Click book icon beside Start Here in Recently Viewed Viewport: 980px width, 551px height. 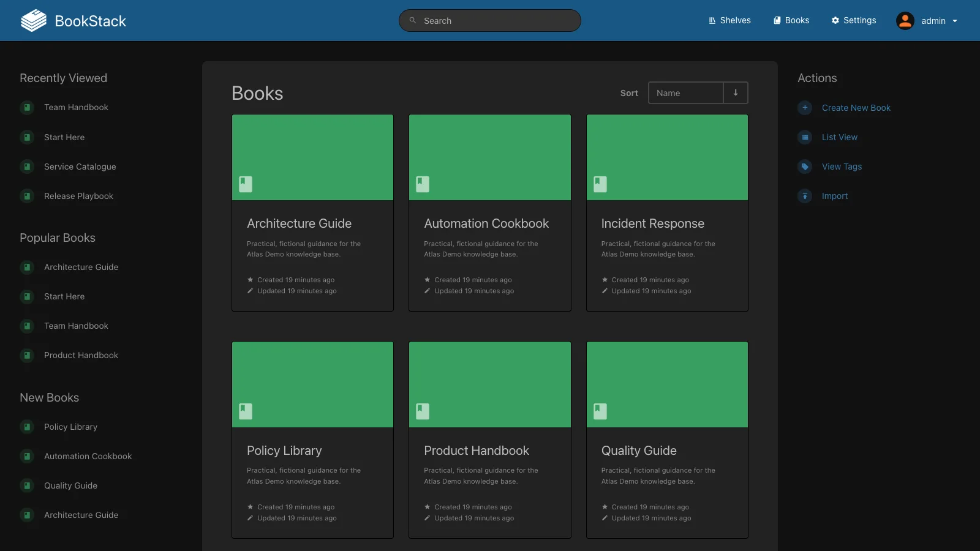[27, 137]
